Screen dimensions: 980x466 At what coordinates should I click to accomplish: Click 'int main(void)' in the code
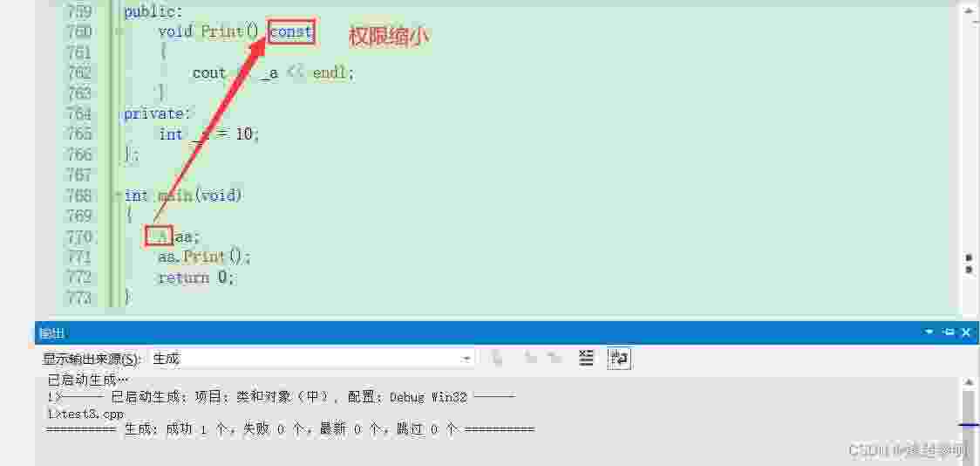click(x=182, y=195)
